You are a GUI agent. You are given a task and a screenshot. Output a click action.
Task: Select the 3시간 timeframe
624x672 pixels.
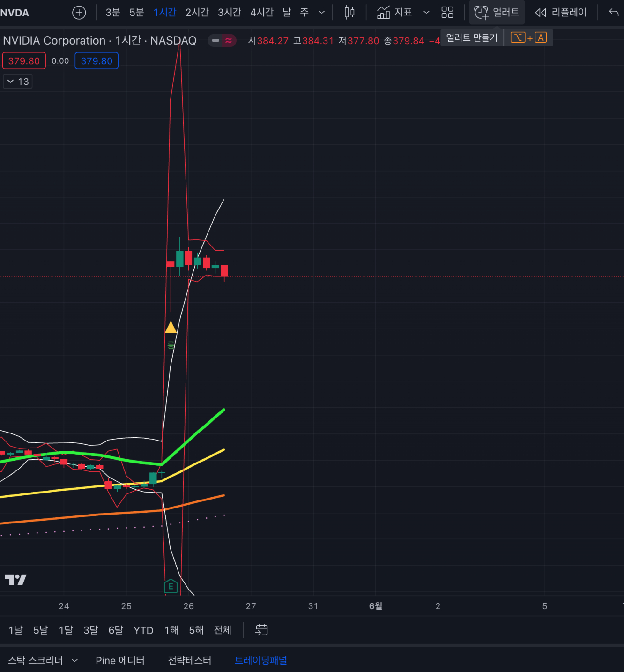click(x=230, y=13)
